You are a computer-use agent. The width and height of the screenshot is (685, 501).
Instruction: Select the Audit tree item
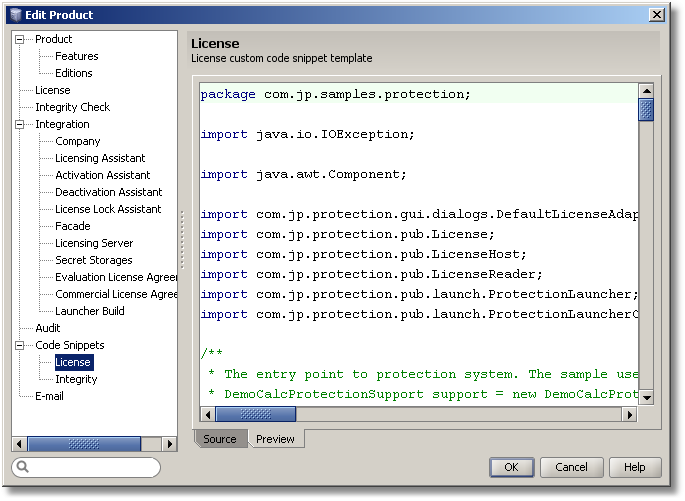click(x=48, y=328)
